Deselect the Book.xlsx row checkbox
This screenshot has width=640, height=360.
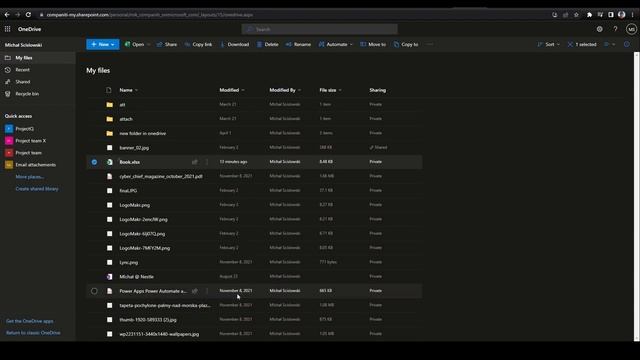click(94, 162)
